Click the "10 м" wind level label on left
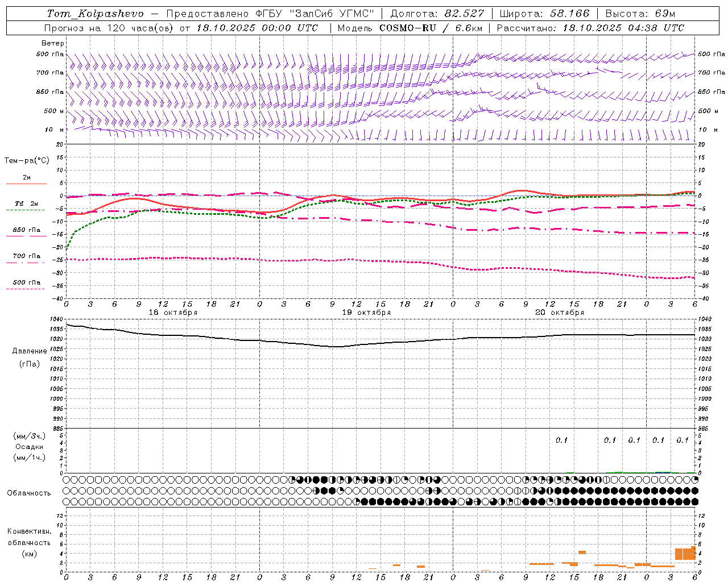Viewport: 728px width, 582px height. tap(54, 130)
